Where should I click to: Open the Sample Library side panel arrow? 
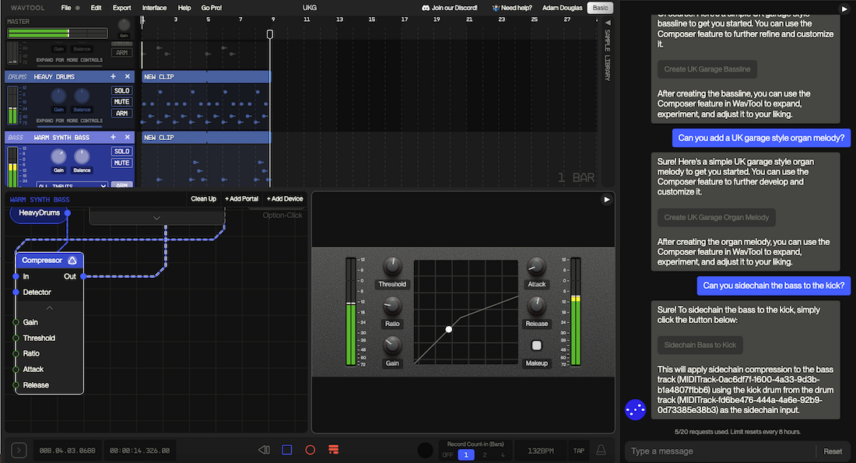pyautogui.click(x=608, y=23)
